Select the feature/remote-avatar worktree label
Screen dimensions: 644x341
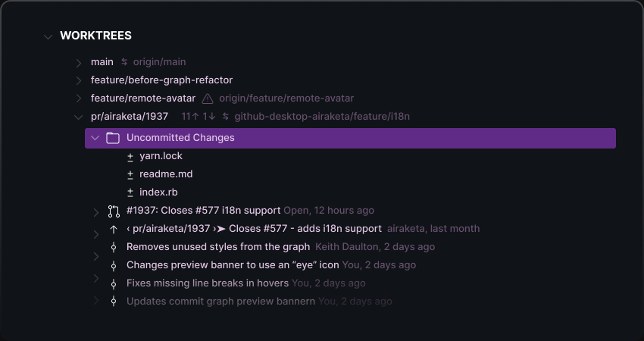[x=143, y=99]
